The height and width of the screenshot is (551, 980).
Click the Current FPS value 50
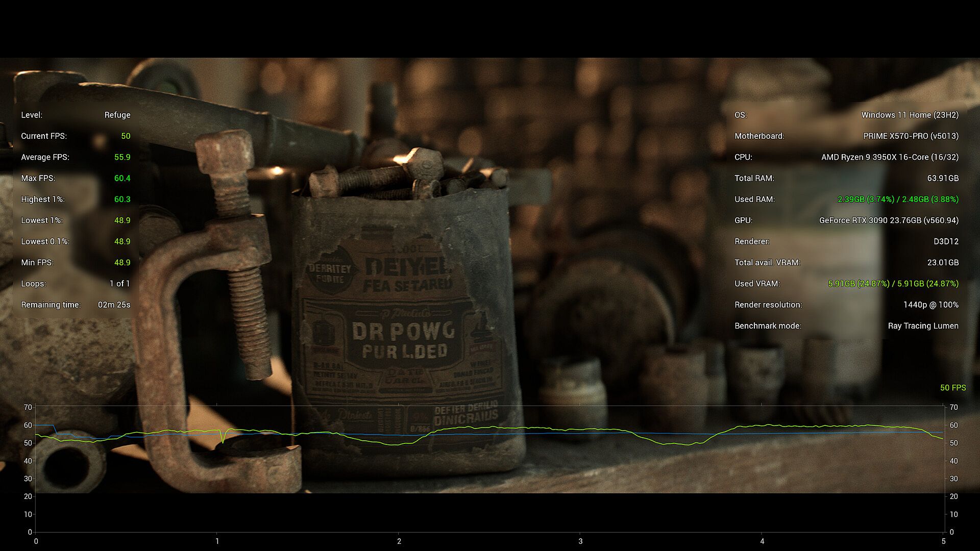(126, 136)
